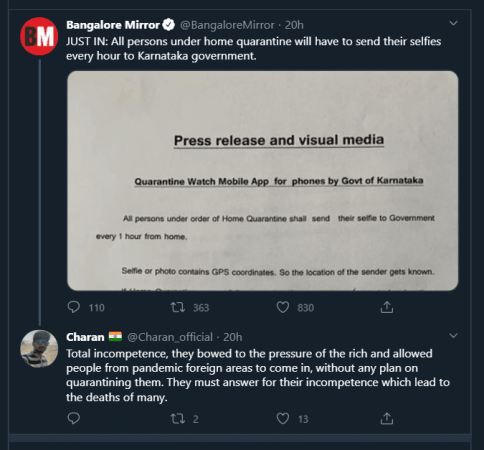
Task: Reply to Charan's tweet
Action: pyautogui.click(x=74, y=418)
